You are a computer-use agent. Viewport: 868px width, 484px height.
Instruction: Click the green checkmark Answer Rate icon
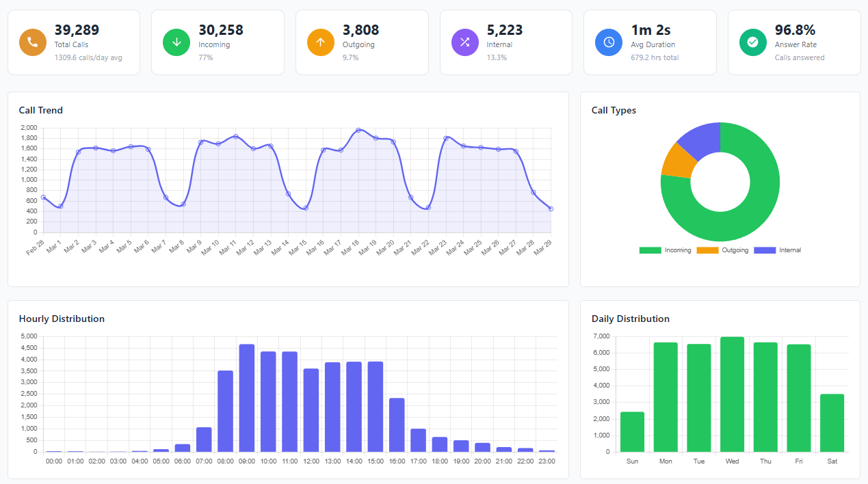(752, 42)
